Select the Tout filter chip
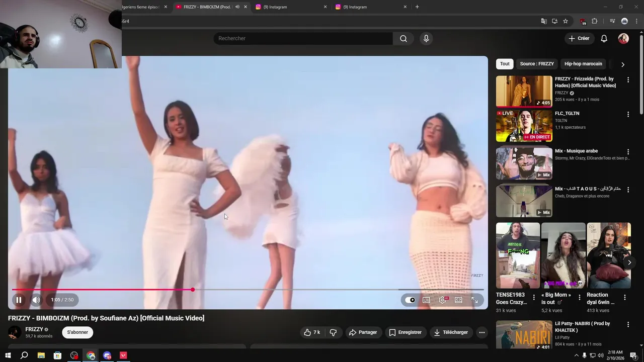 click(505, 64)
